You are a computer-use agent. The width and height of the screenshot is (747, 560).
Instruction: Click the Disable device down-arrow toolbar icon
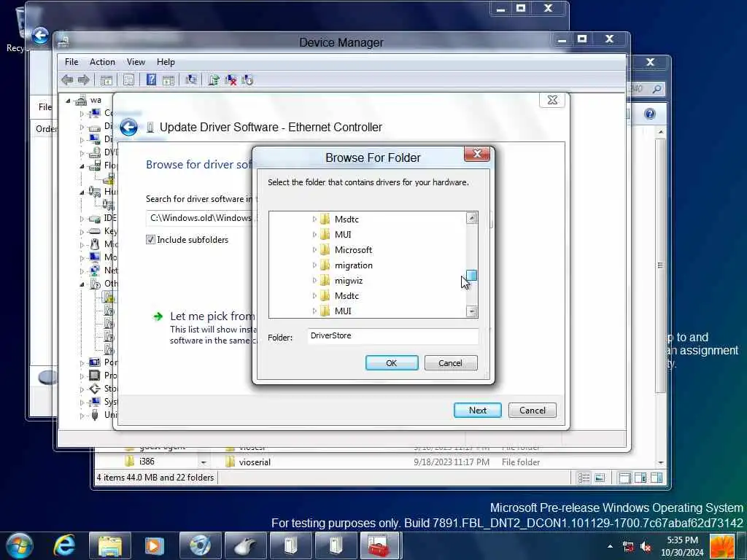(x=247, y=80)
